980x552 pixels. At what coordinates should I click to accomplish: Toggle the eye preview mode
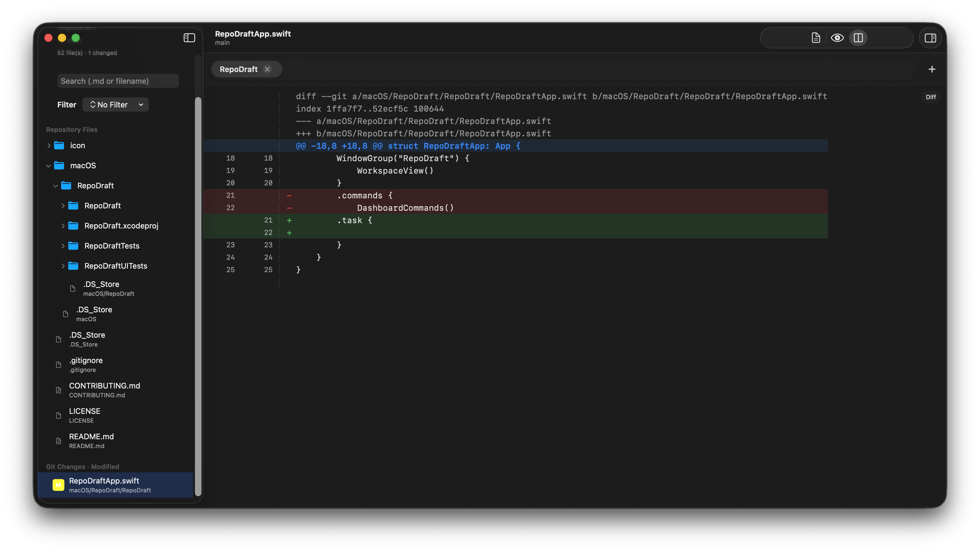[837, 38]
